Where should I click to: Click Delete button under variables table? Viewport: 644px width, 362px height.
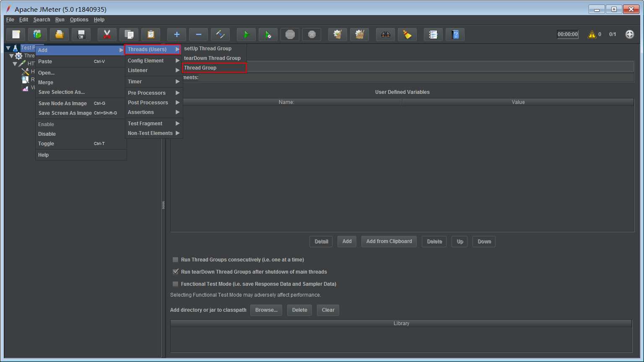pyautogui.click(x=434, y=241)
